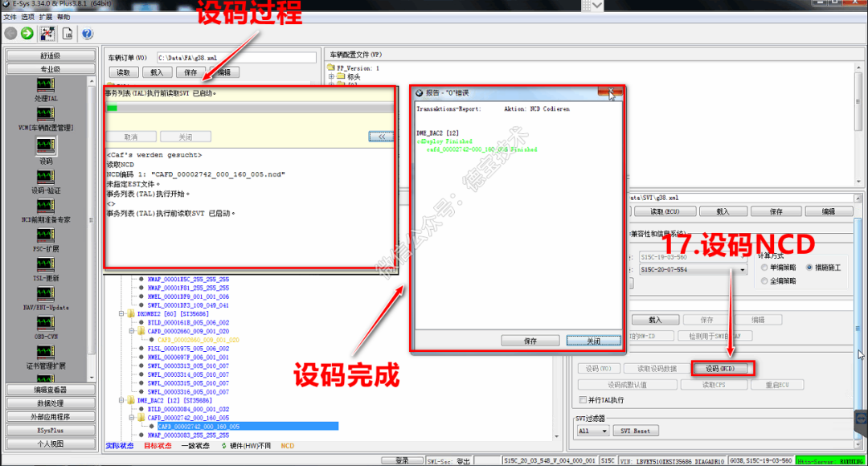Open the SVT filter All dropdown
868x466 pixels.
tap(592, 431)
